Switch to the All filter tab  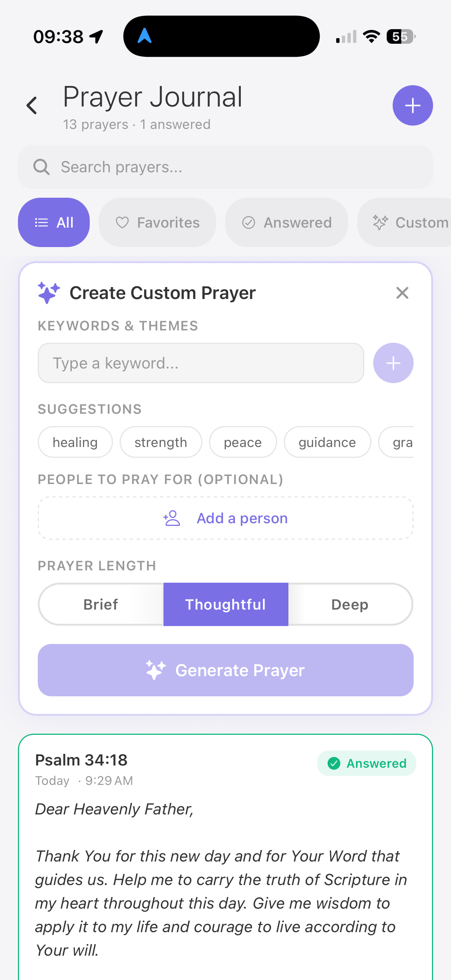[53, 222]
